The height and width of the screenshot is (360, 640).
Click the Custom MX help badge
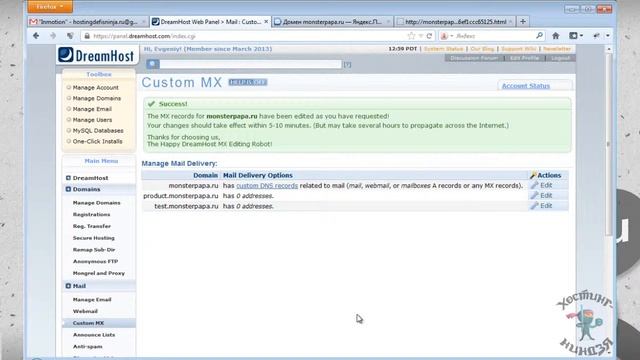point(248,82)
